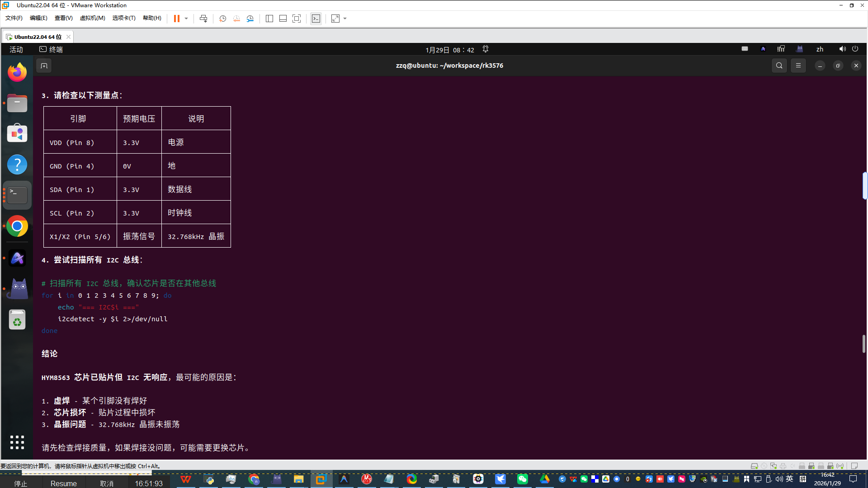Open new terminal tab icon
This screenshot has height=488, width=868.
(x=44, y=66)
